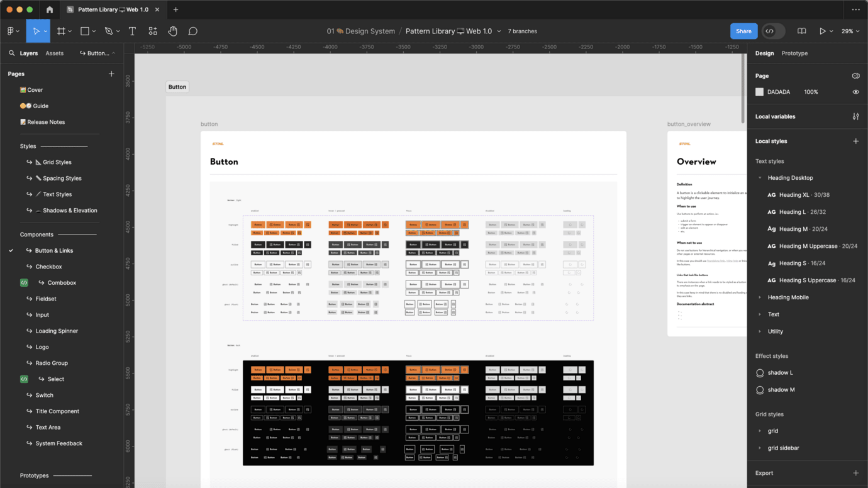
Task: Click the shadow L effect style
Action: [780, 373]
